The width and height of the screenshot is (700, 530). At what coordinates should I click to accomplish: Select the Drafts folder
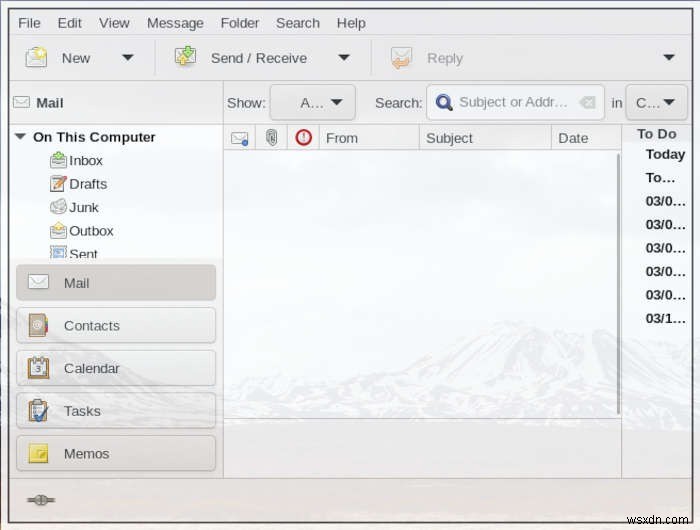(x=88, y=184)
